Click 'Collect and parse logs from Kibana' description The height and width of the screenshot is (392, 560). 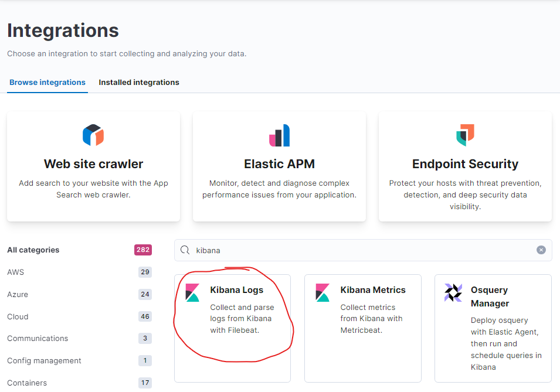point(242,318)
